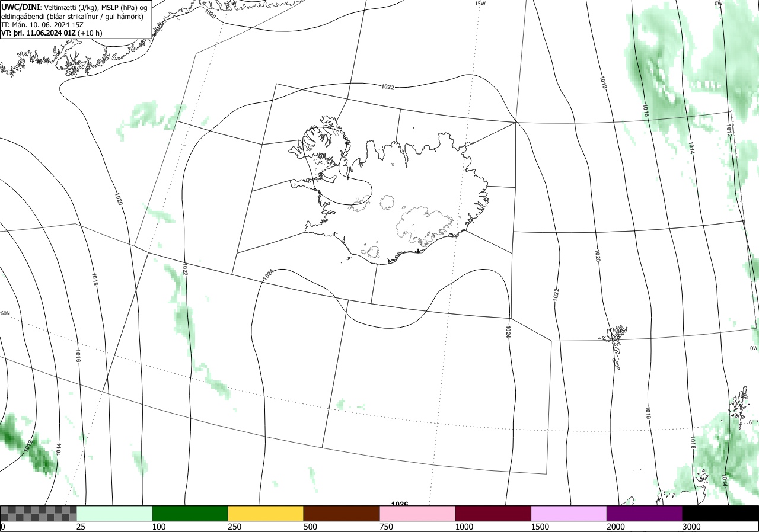Pick the dark green 100–250 legend swatch
The height and width of the screenshot is (532, 759).
[x=190, y=513]
